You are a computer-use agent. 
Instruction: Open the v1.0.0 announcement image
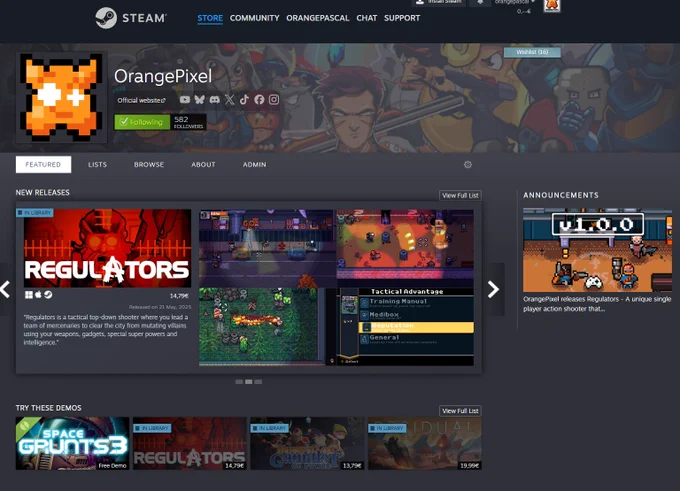[597, 250]
